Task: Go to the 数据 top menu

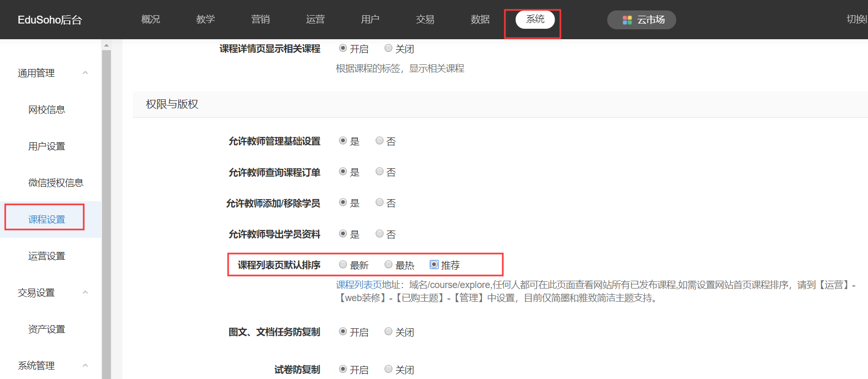Action: (480, 19)
